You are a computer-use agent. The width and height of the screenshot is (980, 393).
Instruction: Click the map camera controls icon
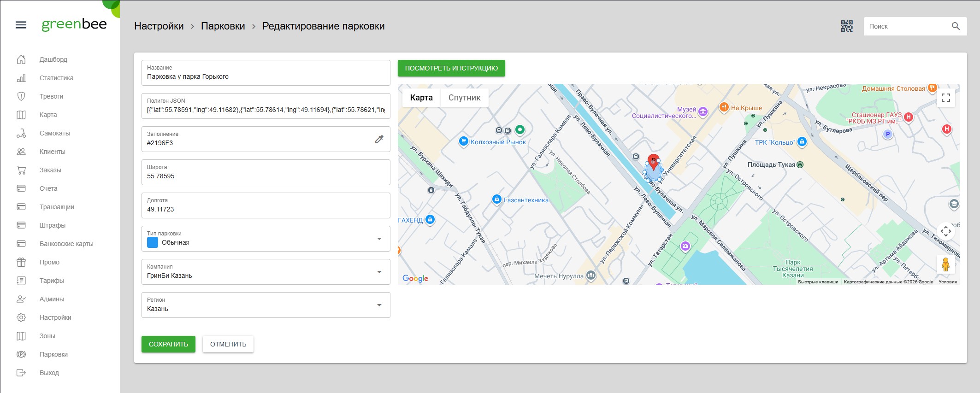[x=945, y=231]
